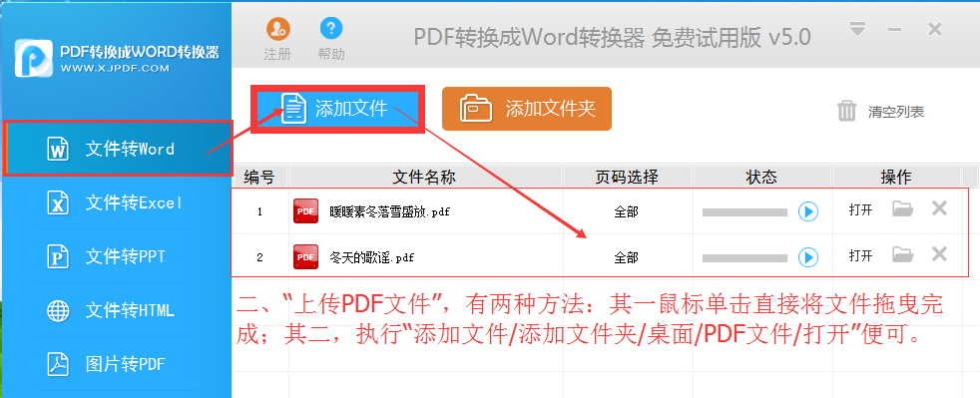This screenshot has height=398, width=980.
Task: Click the progress bar of 冬天的歌谣.pdf
Action: click(x=744, y=258)
